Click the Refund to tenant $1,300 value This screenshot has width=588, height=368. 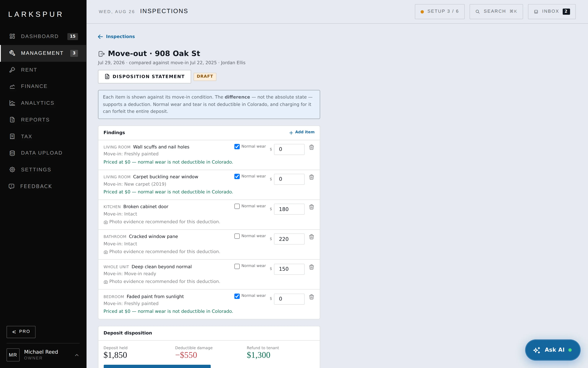(x=258, y=355)
